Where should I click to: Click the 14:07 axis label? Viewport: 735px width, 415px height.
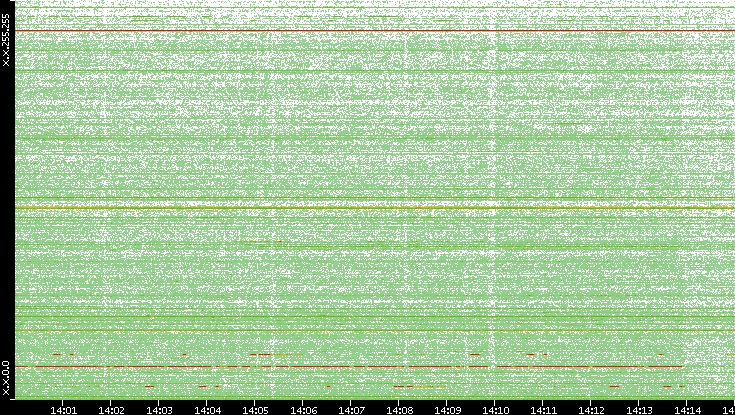351,410
